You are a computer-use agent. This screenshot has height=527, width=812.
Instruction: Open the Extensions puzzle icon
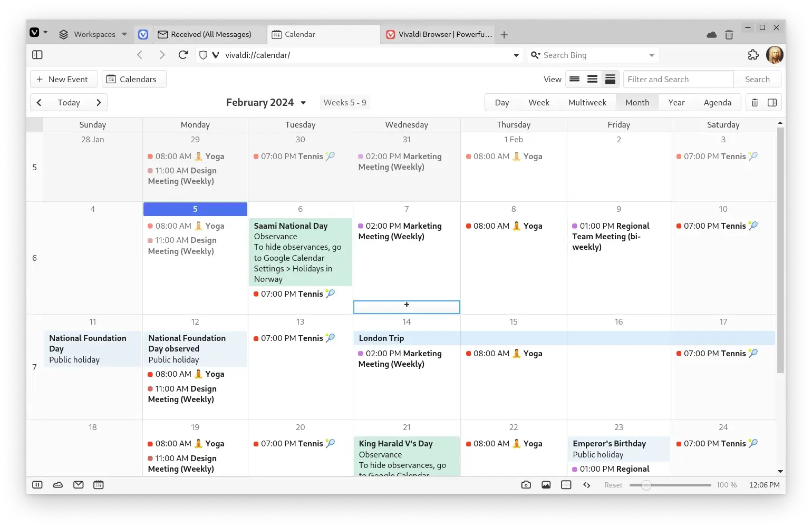tap(753, 55)
